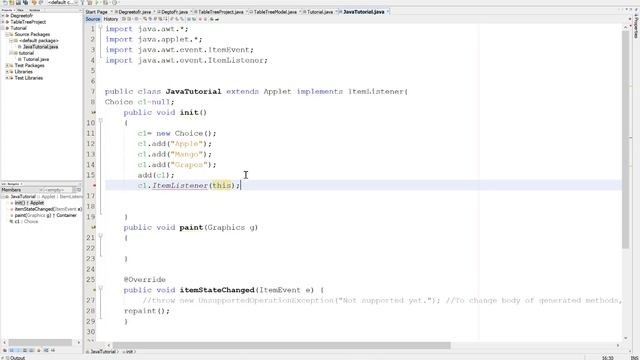The width and height of the screenshot is (640, 360).
Task: Click the editor's vertical scrollbar thumb
Action: (x=625, y=139)
